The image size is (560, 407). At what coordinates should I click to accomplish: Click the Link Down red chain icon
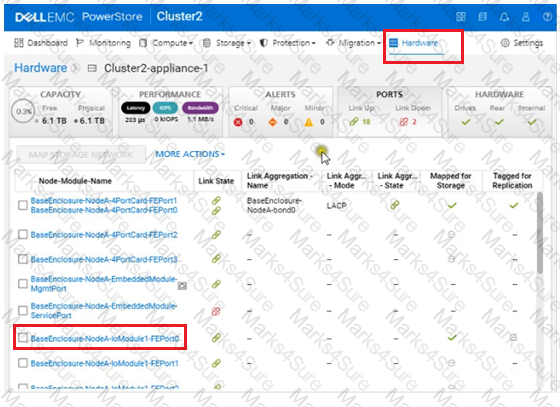(404, 122)
